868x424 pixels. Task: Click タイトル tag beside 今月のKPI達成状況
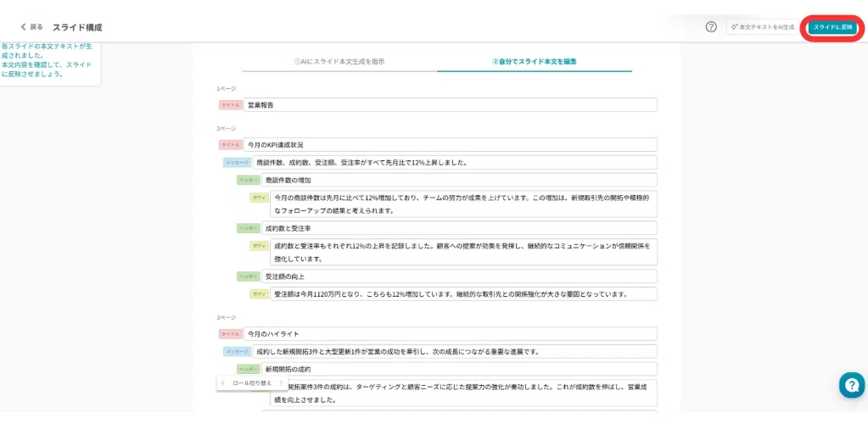(230, 145)
